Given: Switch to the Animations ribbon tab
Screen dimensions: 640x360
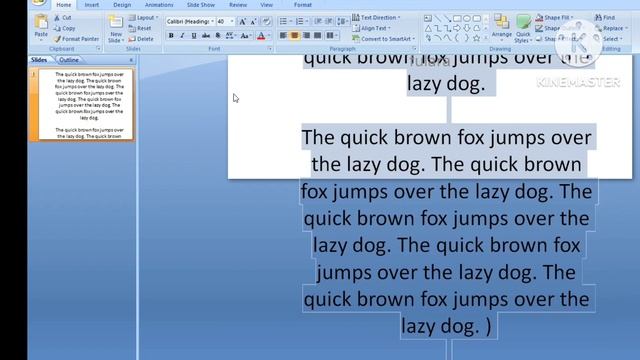Looking at the screenshot, I should (159, 5).
